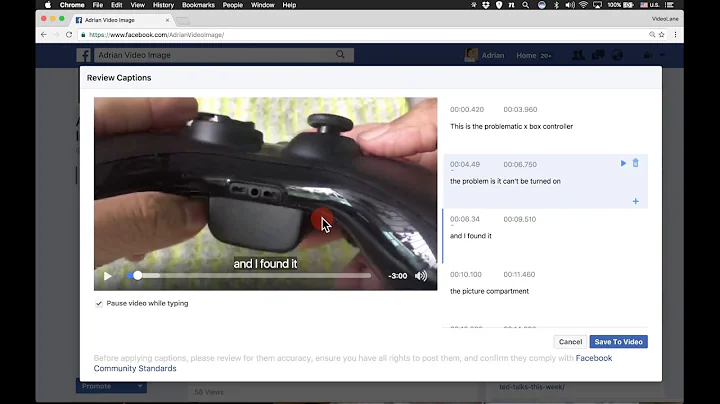Click volume icon in menu bar
The height and width of the screenshot is (404, 720).
[x=570, y=5]
